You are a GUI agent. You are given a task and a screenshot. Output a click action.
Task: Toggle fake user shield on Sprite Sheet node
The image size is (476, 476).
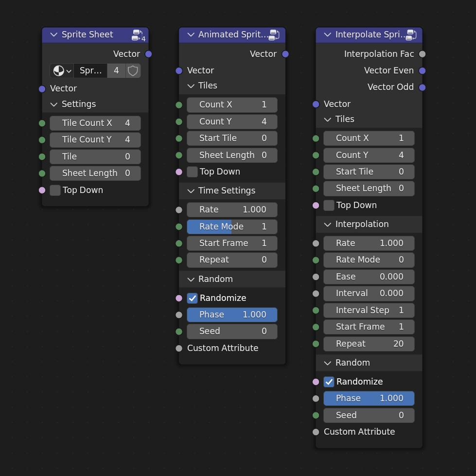pyautogui.click(x=133, y=71)
